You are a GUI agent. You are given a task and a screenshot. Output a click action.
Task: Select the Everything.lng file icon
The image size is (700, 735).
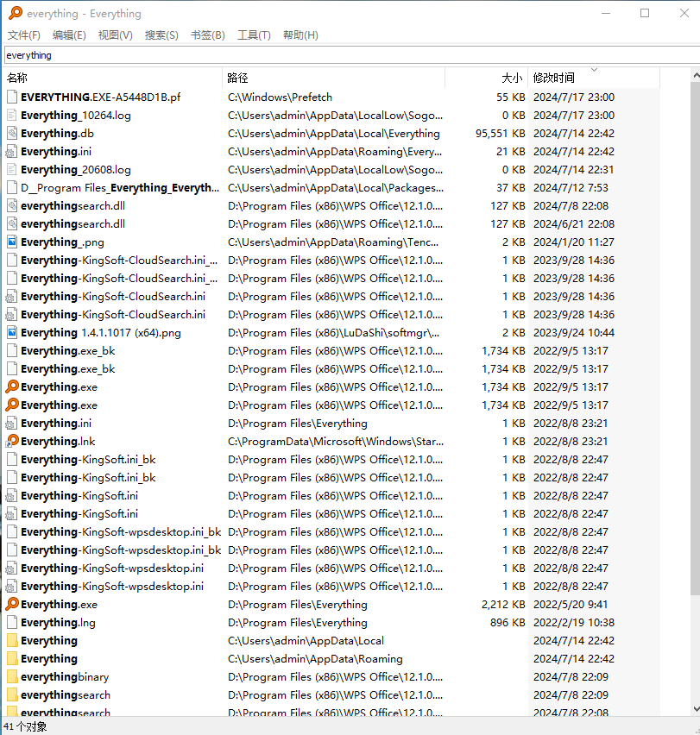pyautogui.click(x=12, y=623)
